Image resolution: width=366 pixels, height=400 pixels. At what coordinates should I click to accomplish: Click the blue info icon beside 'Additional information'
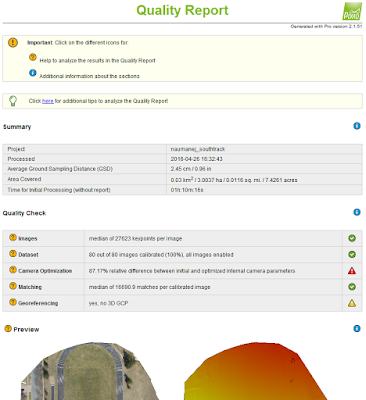[x=33, y=72]
